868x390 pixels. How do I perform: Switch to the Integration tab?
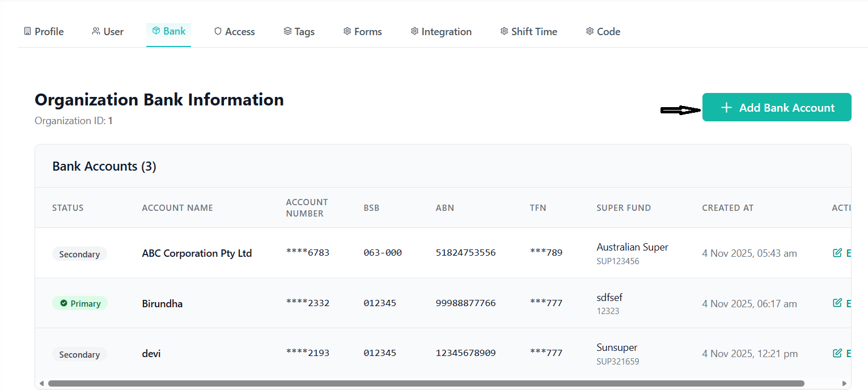[x=441, y=32]
